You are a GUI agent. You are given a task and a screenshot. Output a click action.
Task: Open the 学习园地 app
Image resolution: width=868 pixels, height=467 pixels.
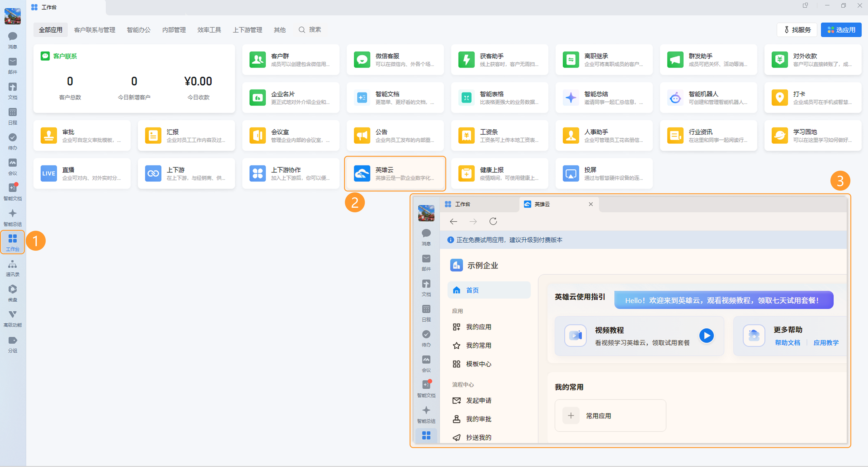tap(813, 136)
